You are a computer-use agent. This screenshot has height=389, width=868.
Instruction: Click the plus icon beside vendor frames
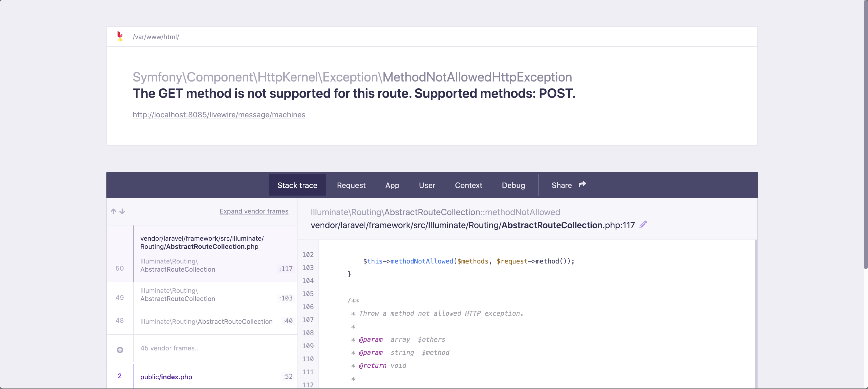pos(120,350)
